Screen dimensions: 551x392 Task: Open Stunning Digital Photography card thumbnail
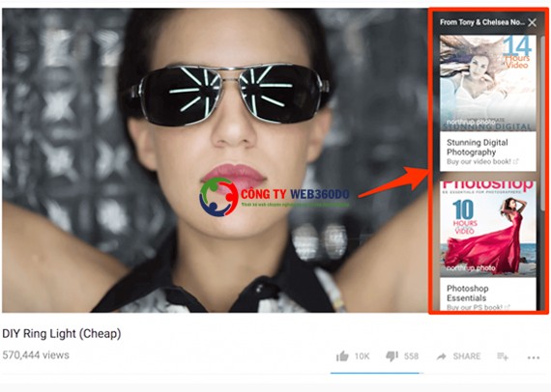coord(488,83)
